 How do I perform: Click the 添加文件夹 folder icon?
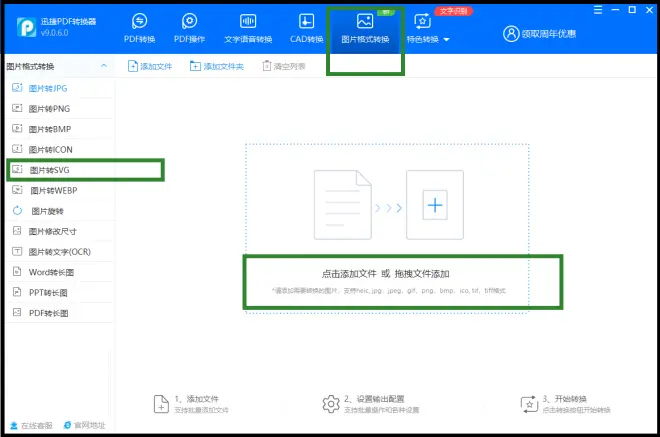(x=195, y=66)
